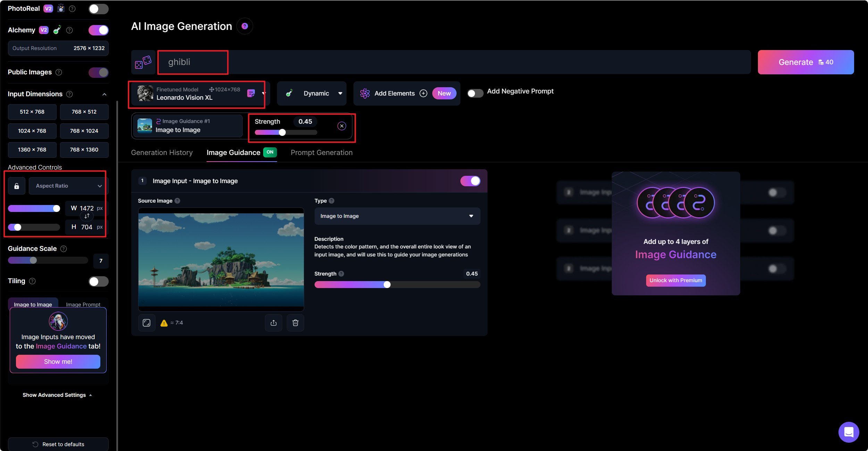Image resolution: width=868 pixels, height=451 pixels.
Task: Choose the 1360 × 768 dimension preset
Action: 32,150
